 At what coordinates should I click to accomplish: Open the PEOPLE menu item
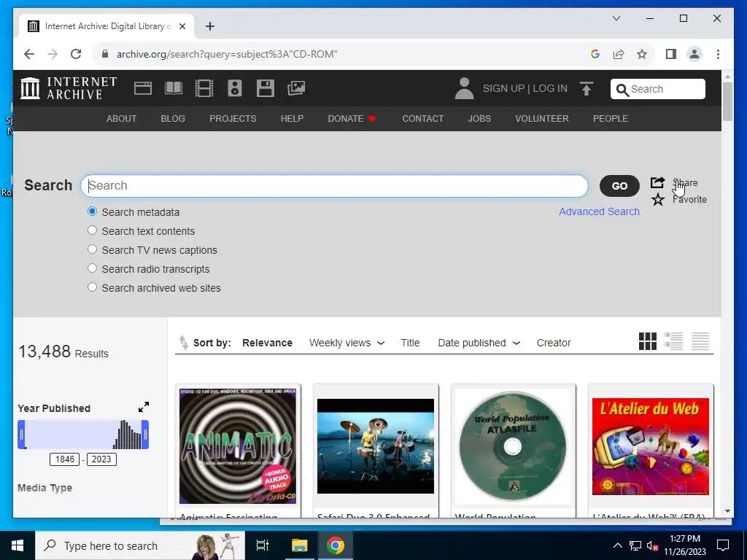click(x=611, y=119)
